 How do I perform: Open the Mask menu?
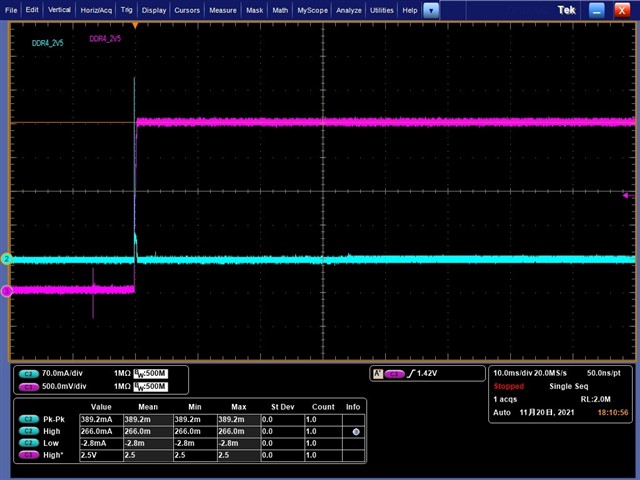[x=255, y=10]
